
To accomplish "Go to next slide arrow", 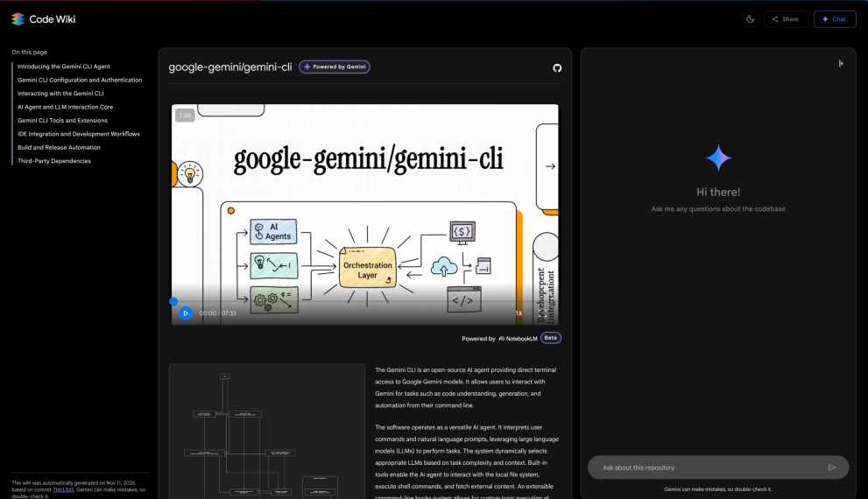I will pos(550,165).
